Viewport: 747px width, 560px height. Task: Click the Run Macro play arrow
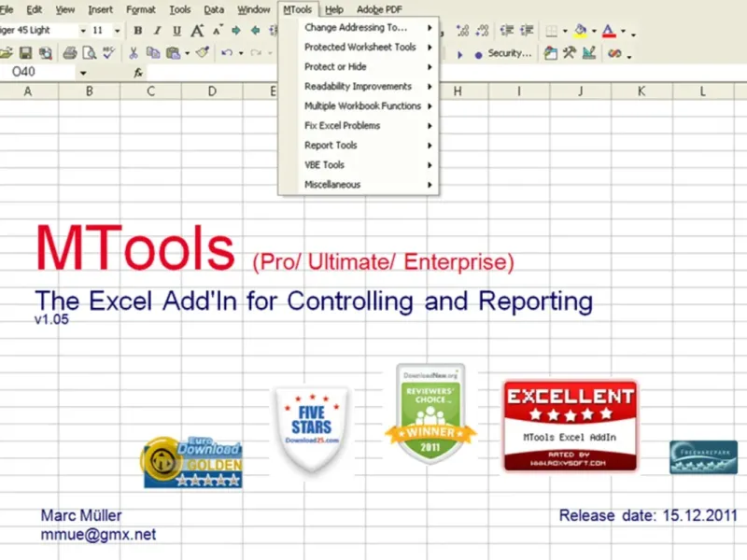(x=459, y=55)
